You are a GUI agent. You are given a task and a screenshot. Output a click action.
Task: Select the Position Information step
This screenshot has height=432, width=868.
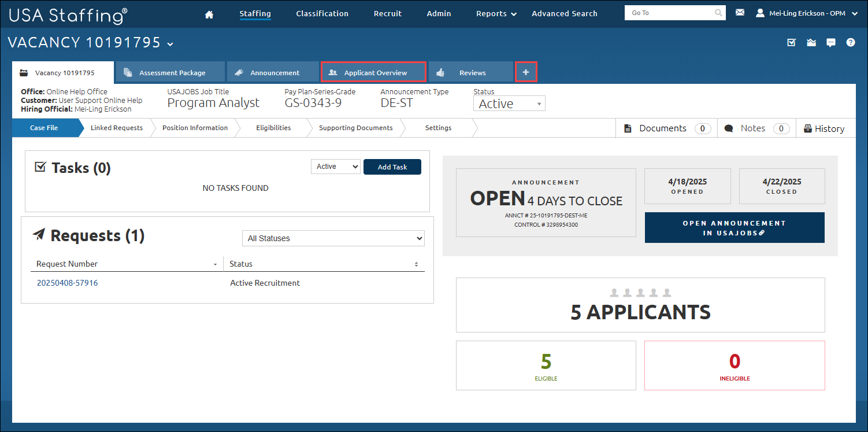[195, 128]
